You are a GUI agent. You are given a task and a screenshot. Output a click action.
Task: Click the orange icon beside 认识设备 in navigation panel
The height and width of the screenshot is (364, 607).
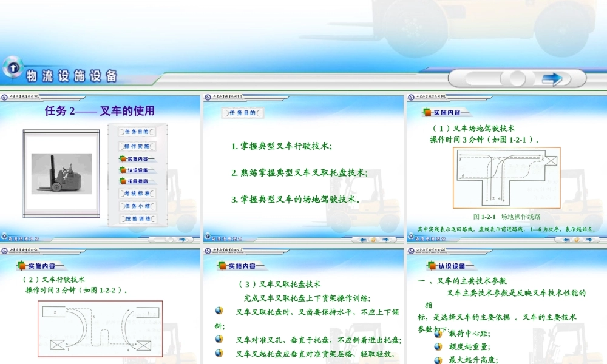point(123,170)
